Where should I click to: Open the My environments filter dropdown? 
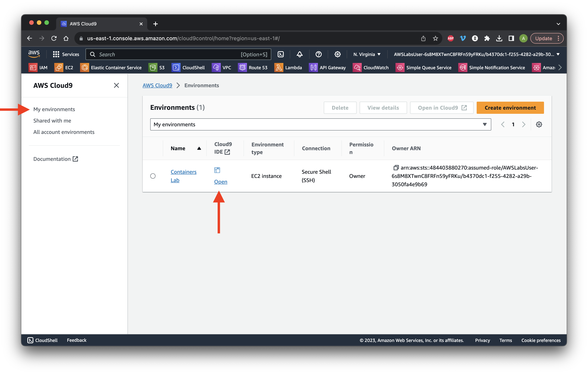[320, 124]
